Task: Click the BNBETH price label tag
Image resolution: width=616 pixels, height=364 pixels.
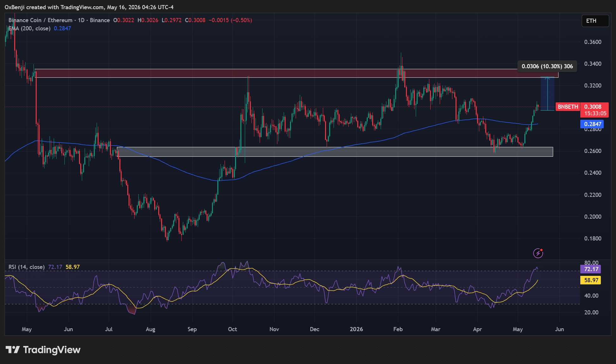Action: coord(568,107)
